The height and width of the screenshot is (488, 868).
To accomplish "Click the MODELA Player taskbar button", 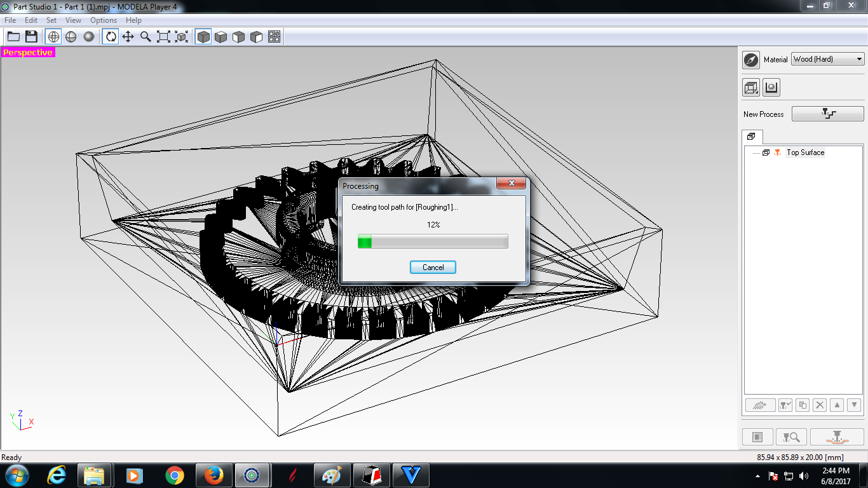I will pos(252,475).
